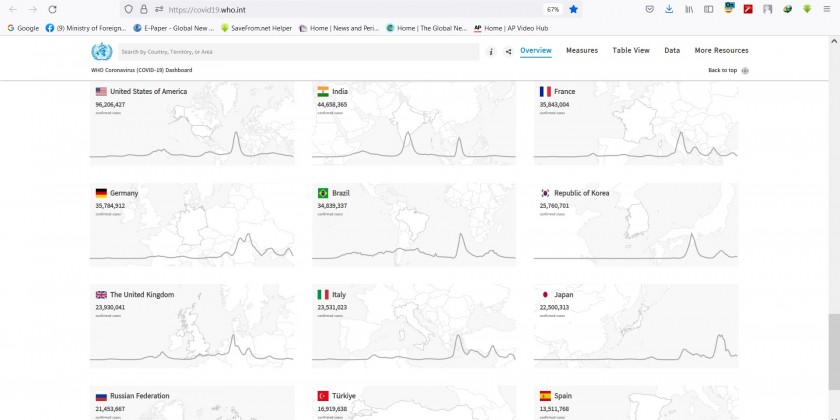This screenshot has height=420, width=840.
Task: Click the WHO logo icon
Action: pos(101,51)
